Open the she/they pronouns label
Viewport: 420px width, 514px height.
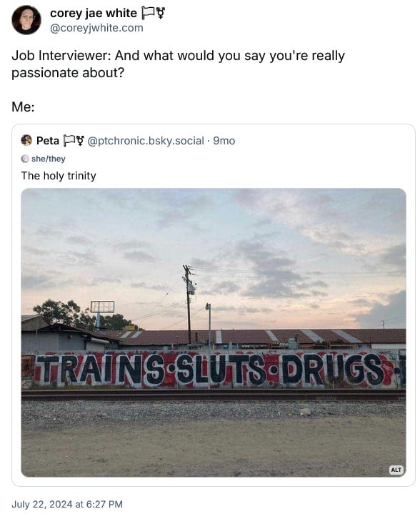(49, 159)
